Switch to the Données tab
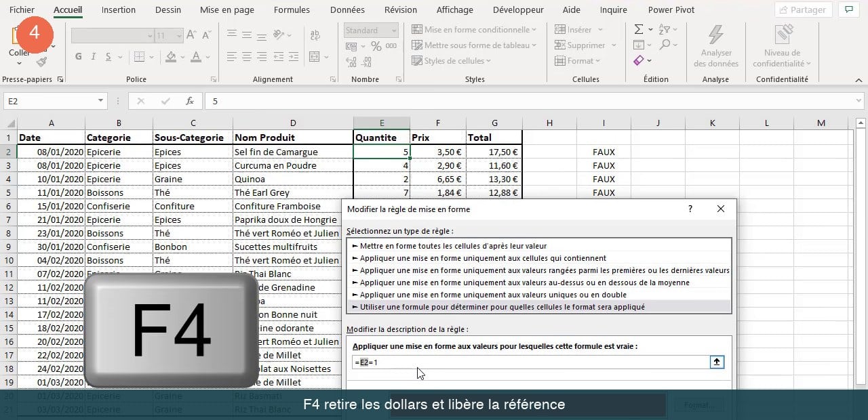868x420 pixels. [x=347, y=10]
